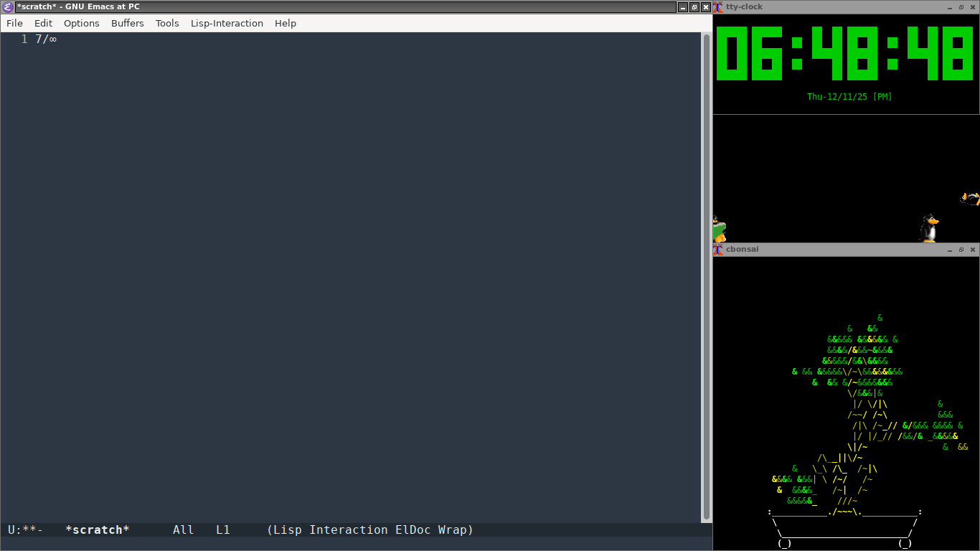This screenshot has width=980, height=551.
Task: Click the *scratch* buffer name in the mode line
Action: tap(98, 530)
